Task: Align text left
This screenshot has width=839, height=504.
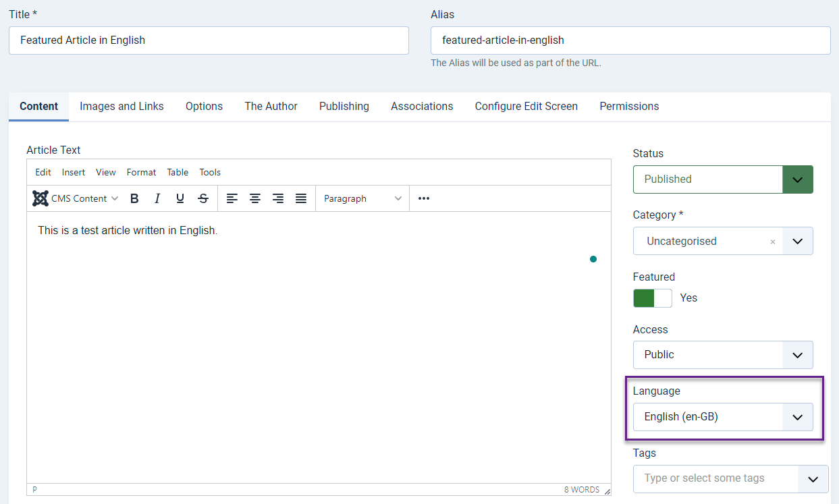Action: [232, 198]
